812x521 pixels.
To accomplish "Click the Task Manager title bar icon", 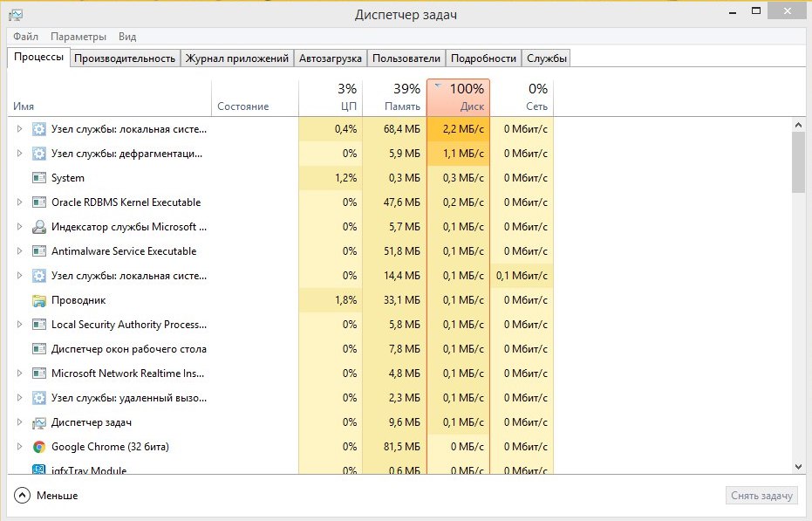I will [x=16, y=15].
